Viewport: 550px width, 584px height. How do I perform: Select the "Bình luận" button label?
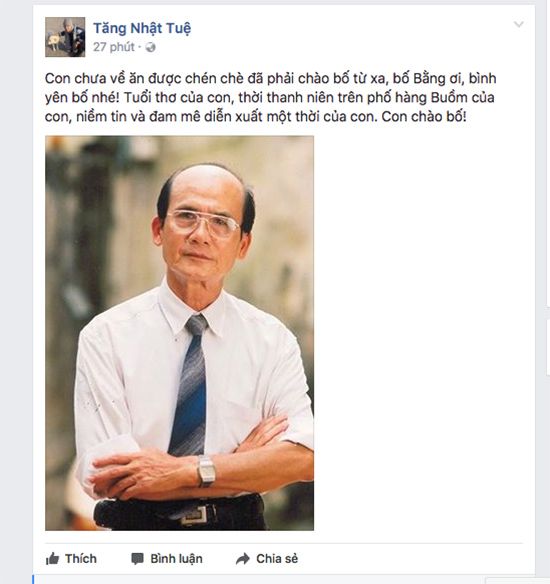pyautogui.click(x=177, y=559)
